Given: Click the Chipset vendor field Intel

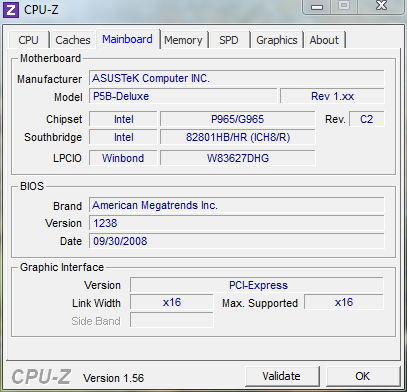Looking at the screenshot, I should 123,119.
